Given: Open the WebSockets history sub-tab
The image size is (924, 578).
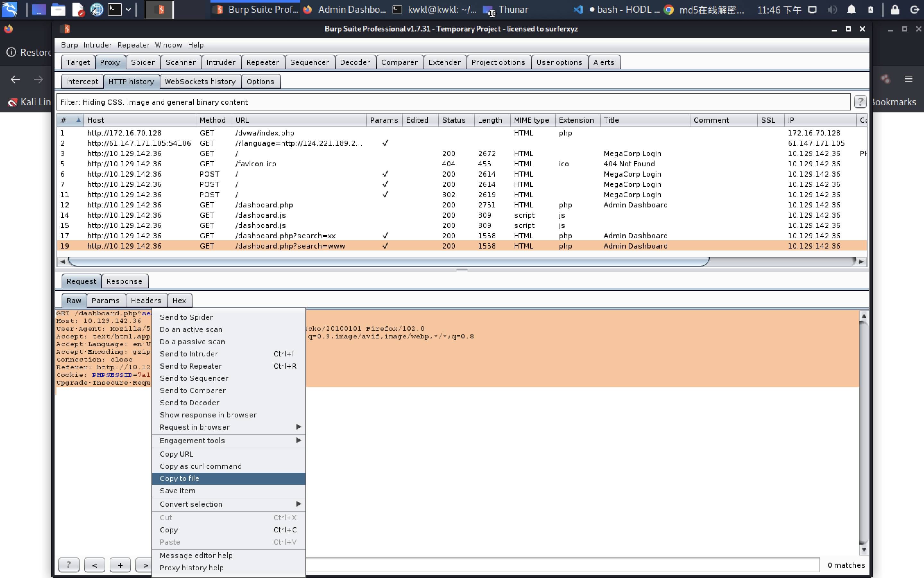Looking at the screenshot, I should [200, 82].
